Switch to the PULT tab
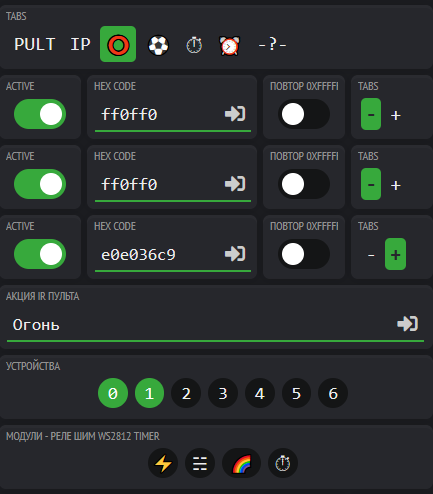 [35, 44]
